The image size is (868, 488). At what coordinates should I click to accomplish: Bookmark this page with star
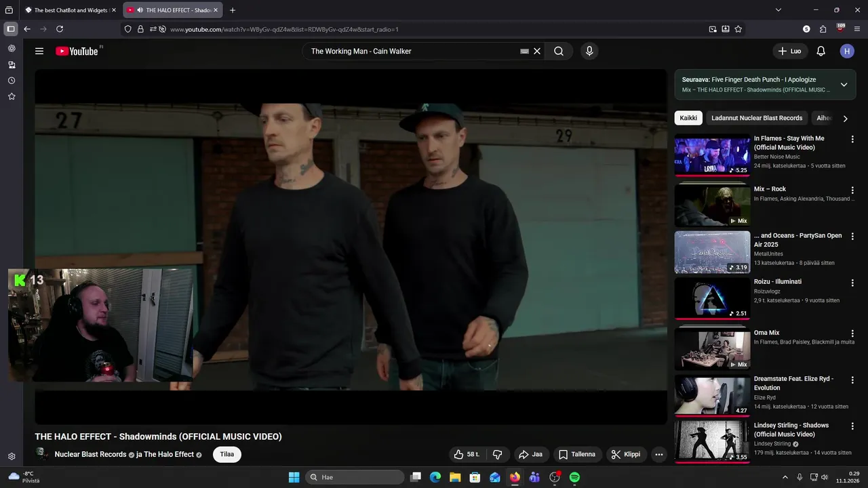pos(738,29)
